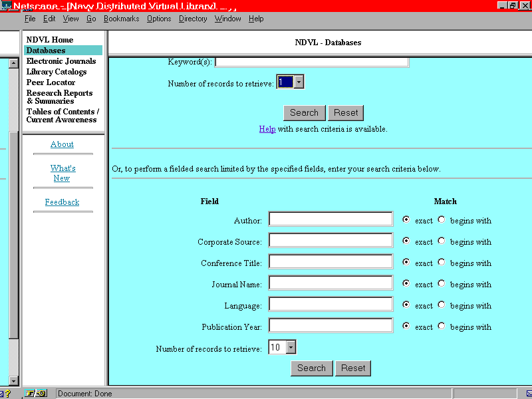This screenshot has height=399, width=532.
Task: Select exact match for Corporate Source
Action: tap(406, 241)
